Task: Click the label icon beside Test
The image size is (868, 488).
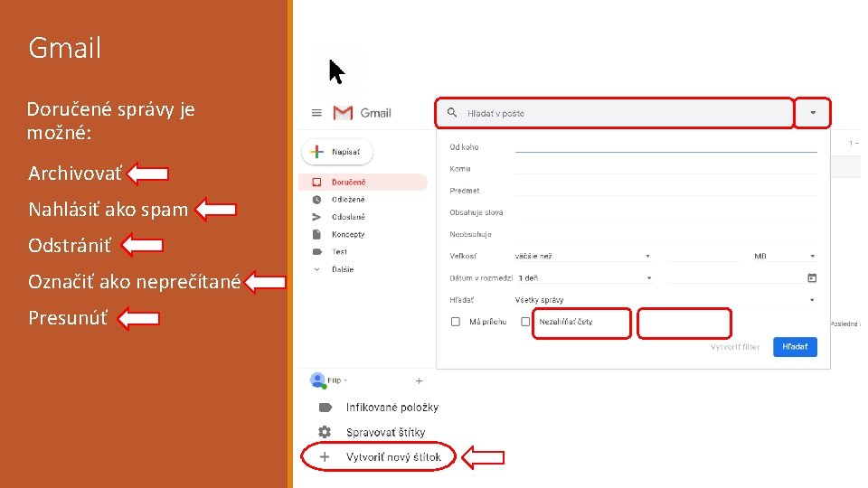Action: tap(317, 252)
